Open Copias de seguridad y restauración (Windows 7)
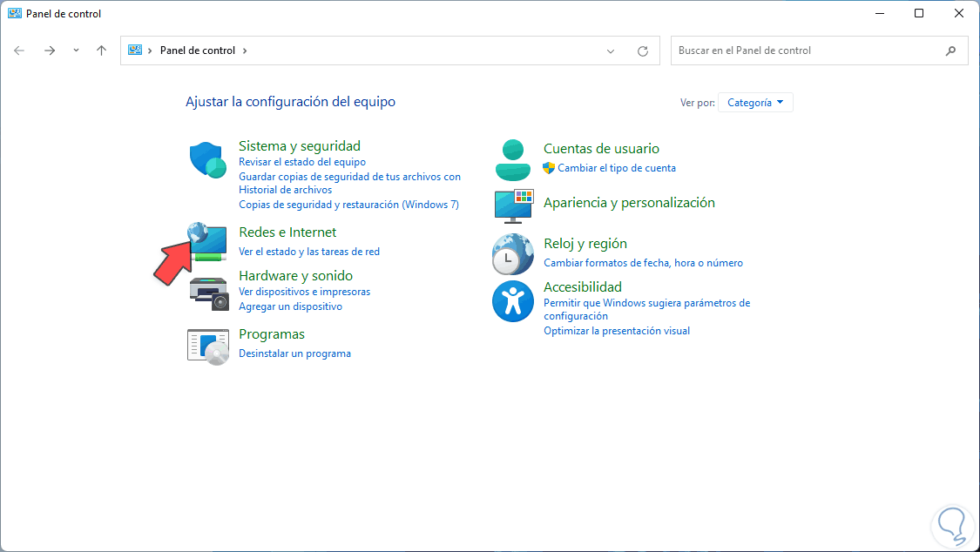 (x=350, y=204)
